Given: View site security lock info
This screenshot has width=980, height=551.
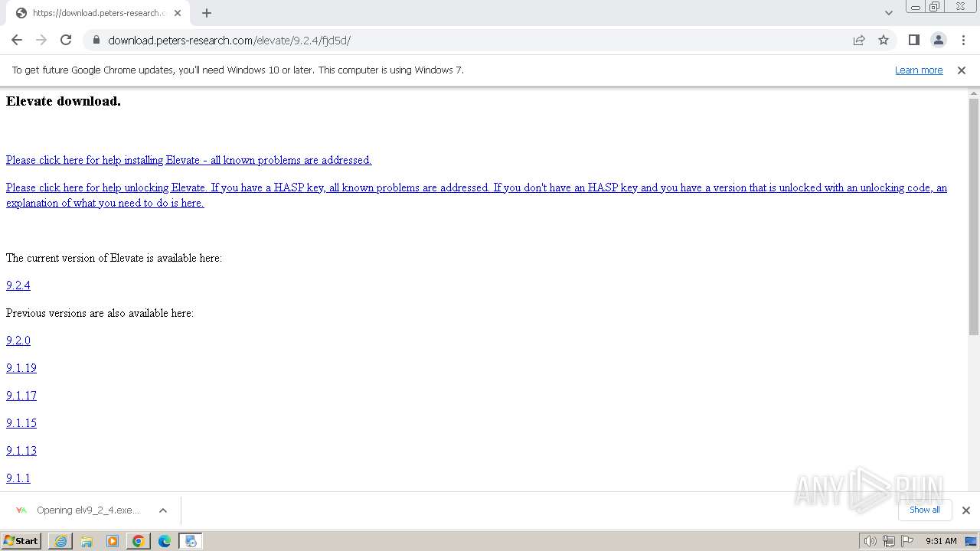Looking at the screenshot, I should (x=96, y=40).
